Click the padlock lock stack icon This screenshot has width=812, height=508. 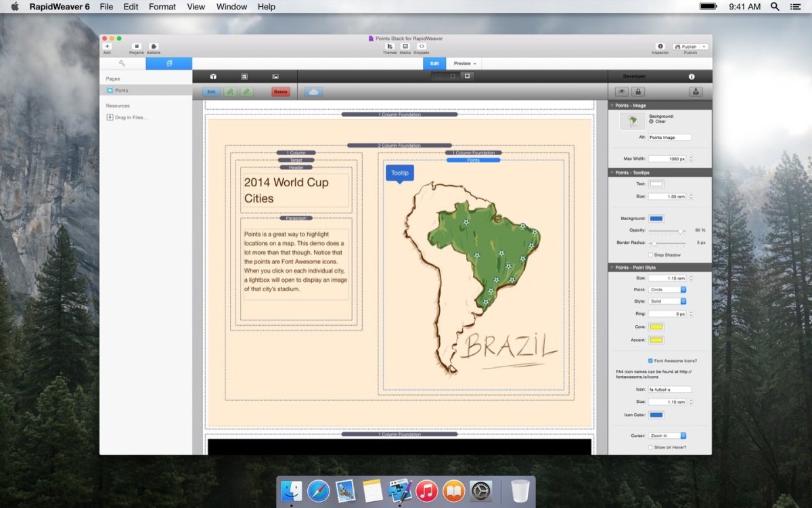click(x=638, y=91)
